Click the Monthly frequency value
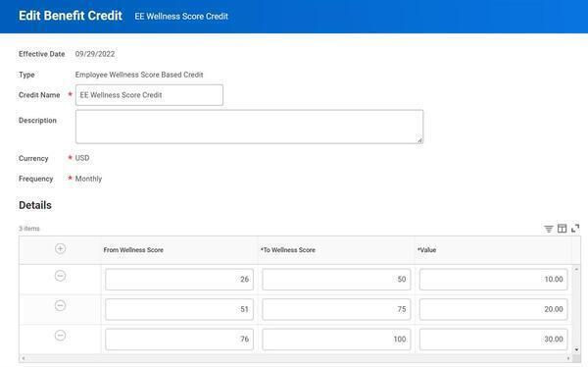The height and width of the screenshot is (367, 588). point(88,179)
